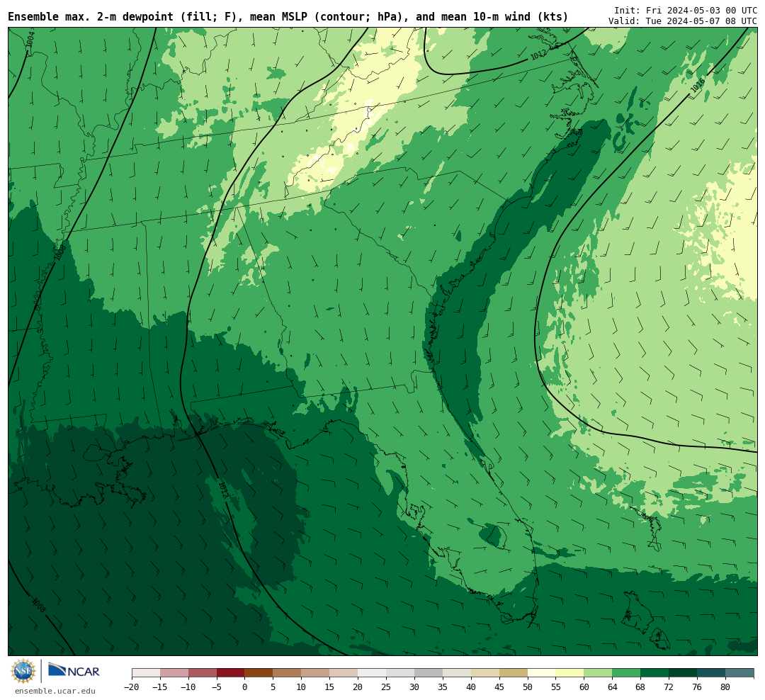
Task: Pick the 40 to 45 beige swatch
Action: (x=485, y=673)
